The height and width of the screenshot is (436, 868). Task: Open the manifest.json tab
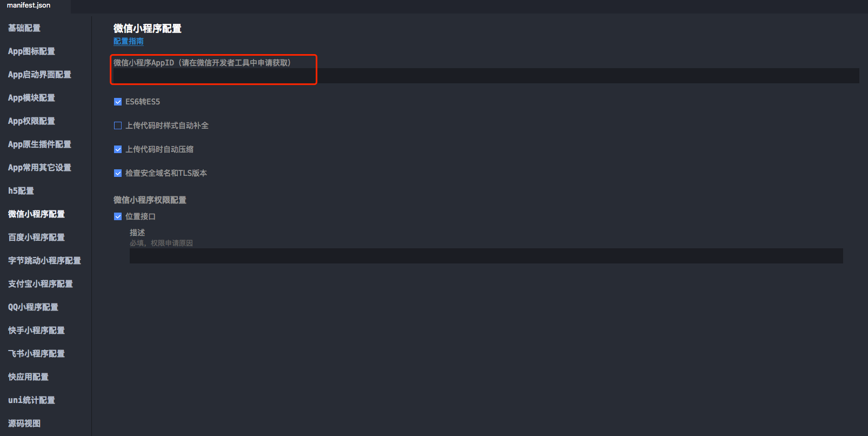click(29, 5)
